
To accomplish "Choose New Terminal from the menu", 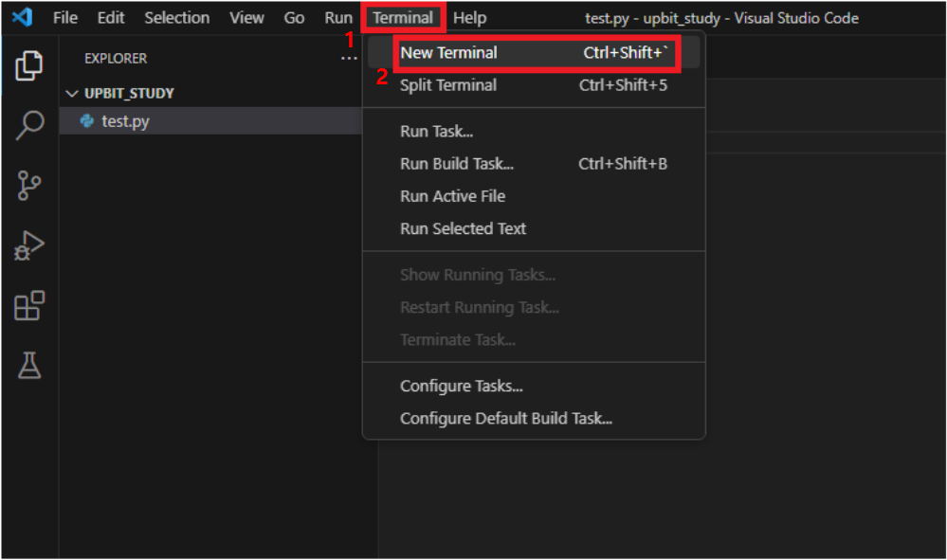I will click(534, 53).
